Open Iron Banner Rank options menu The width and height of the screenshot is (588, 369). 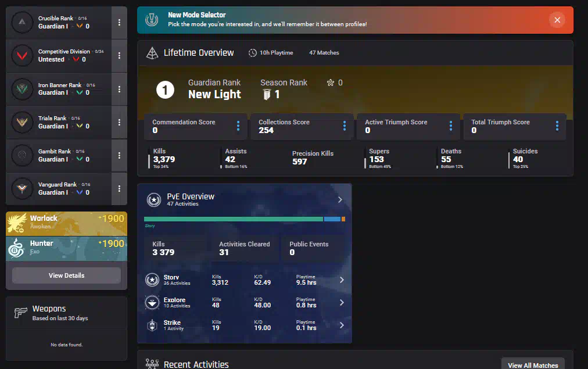[x=119, y=89]
